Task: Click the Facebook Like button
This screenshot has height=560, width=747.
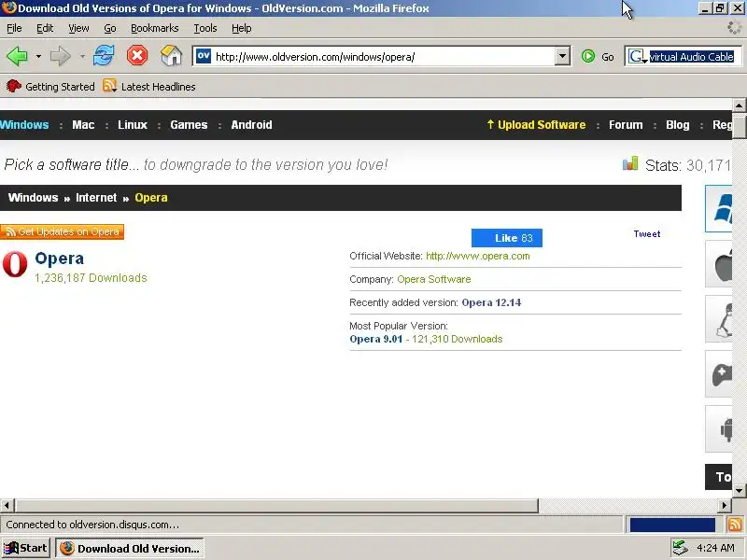Action: click(x=507, y=238)
